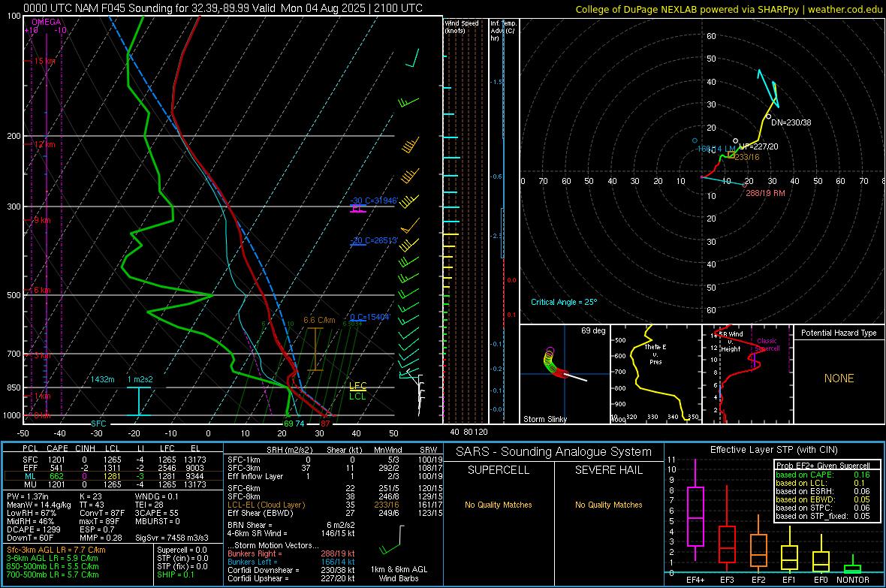
Task: Click the Supercell = 0.0 value
Action: tap(182, 550)
